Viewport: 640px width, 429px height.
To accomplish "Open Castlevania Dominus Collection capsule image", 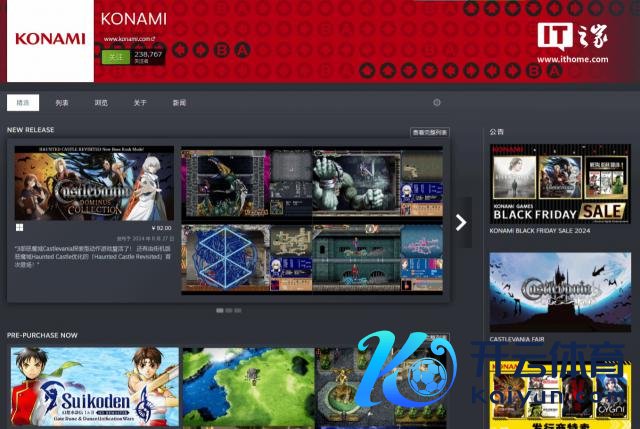I will 94,183.
